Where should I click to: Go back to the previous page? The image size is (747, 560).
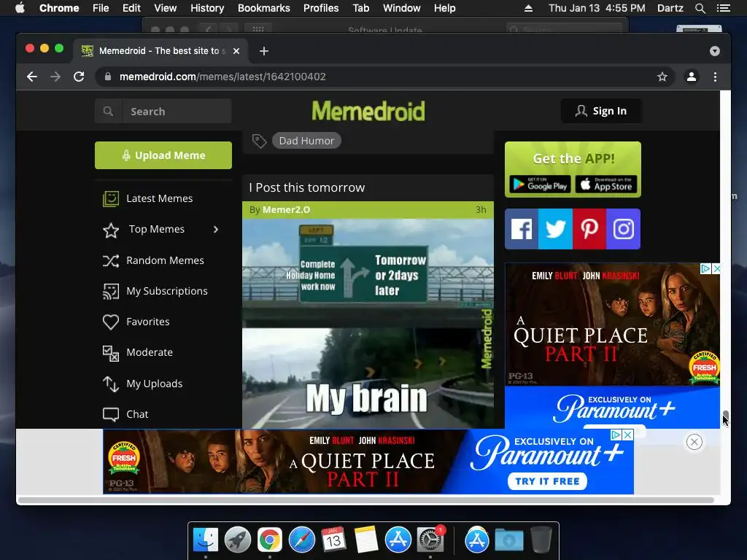point(32,77)
